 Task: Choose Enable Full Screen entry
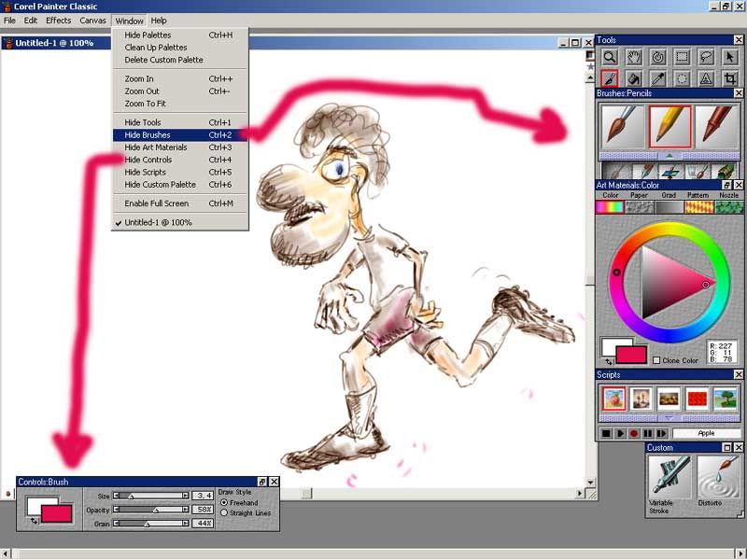tap(180, 203)
